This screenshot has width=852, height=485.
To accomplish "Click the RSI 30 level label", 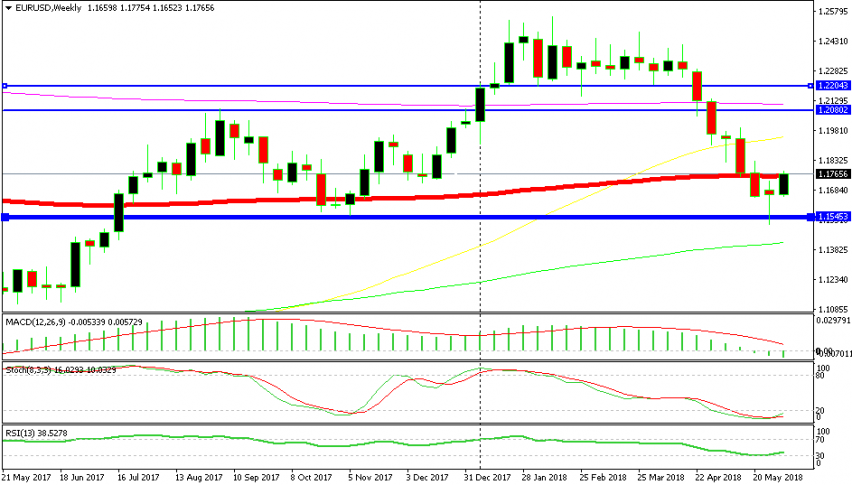I will pyautogui.click(x=822, y=455).
